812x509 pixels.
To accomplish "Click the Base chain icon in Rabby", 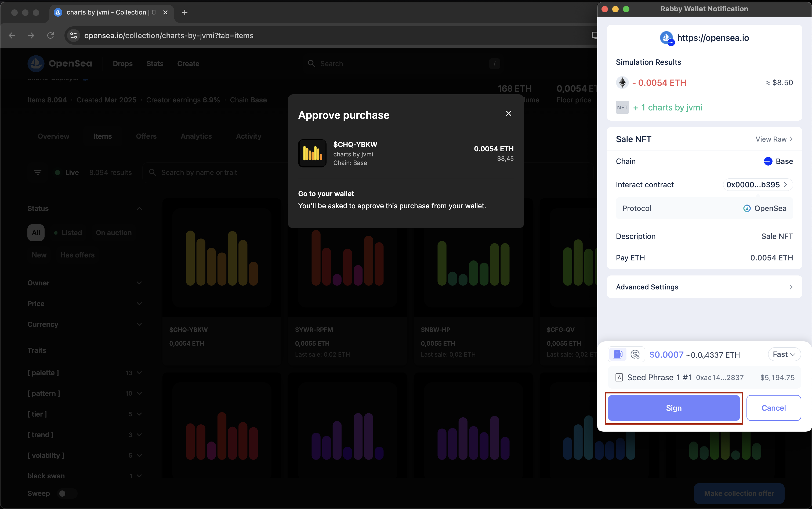I will [768, 161].
